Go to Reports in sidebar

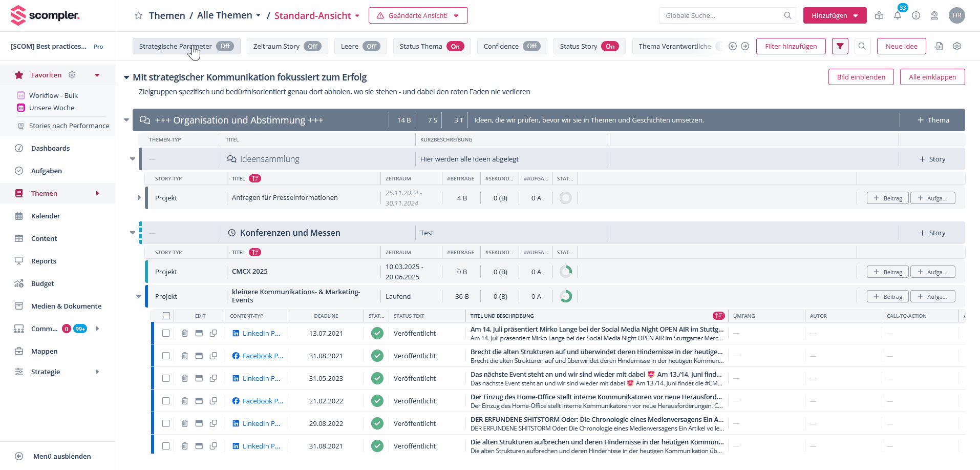pos(44,261)
